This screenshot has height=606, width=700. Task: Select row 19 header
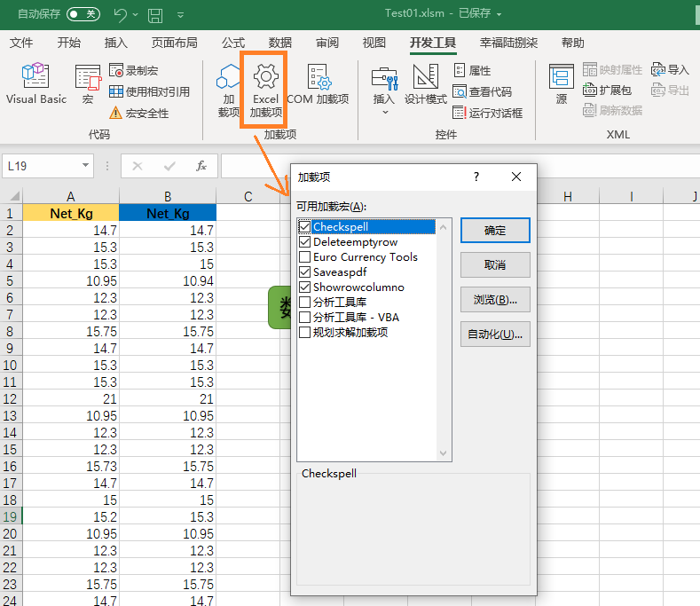(11, 516)
